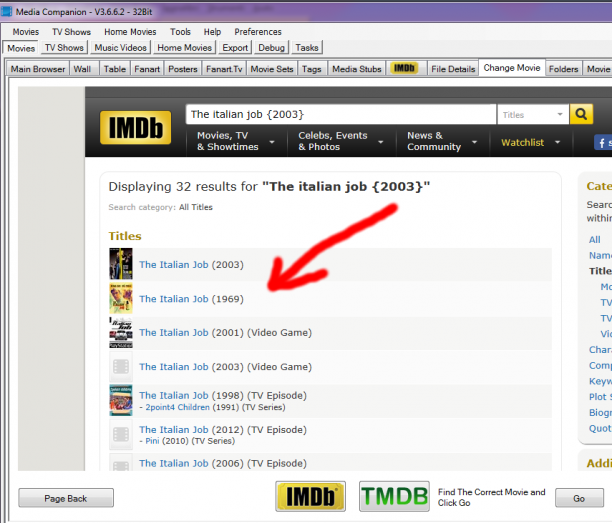612x523 pixels.
Task: Open the Titles search category dropdown
Action: (x=533, y=114)
